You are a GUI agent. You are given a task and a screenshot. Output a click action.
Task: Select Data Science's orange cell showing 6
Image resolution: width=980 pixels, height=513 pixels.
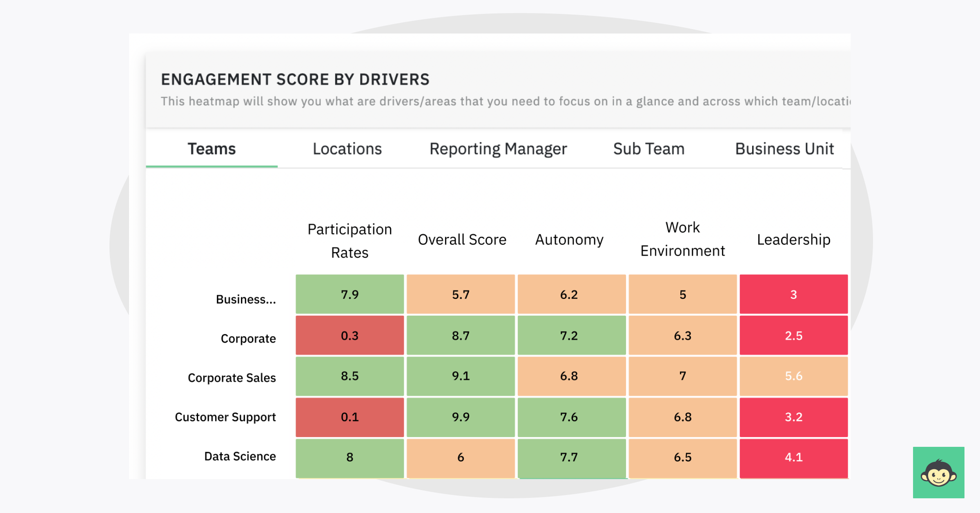coord(460,457)
